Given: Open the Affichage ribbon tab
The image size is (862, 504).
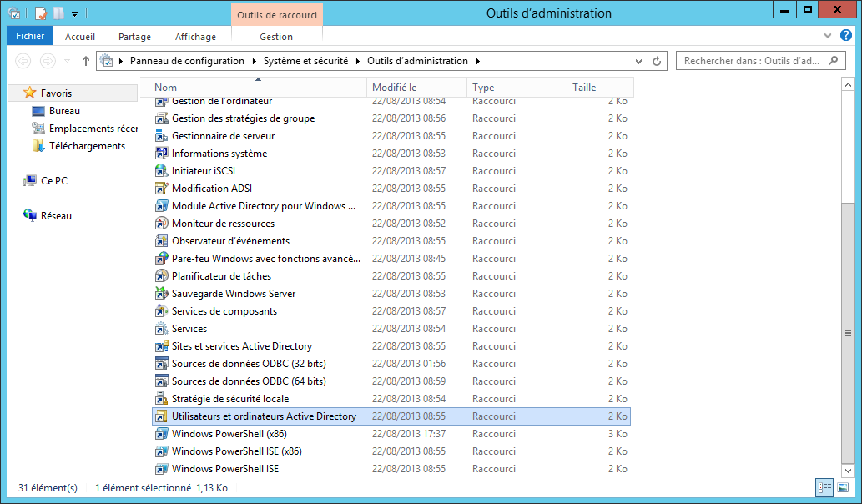Looking at the screenshot, I should (x=195, y=37).
